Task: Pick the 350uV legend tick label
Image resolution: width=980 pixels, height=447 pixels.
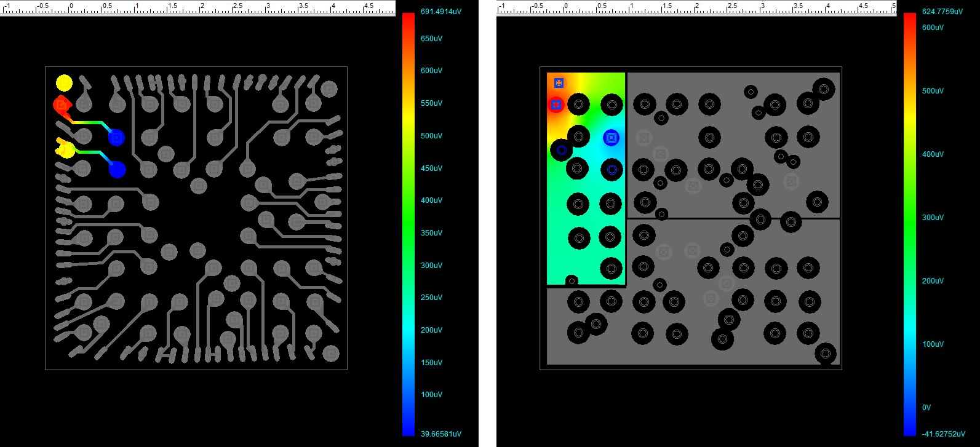Action: 431,233
